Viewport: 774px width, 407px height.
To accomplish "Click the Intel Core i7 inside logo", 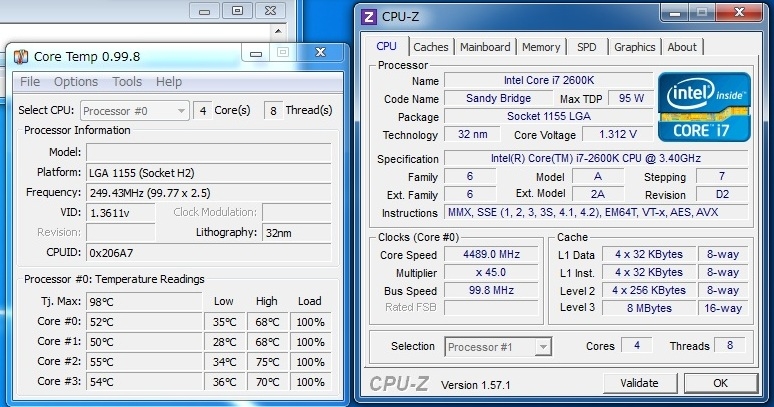I will pos(704,107).
